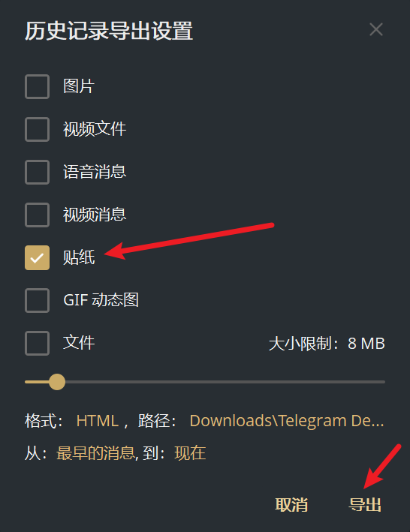
Task: Click the 历史记录导出设置 dialog title
Action: (109, 31)
